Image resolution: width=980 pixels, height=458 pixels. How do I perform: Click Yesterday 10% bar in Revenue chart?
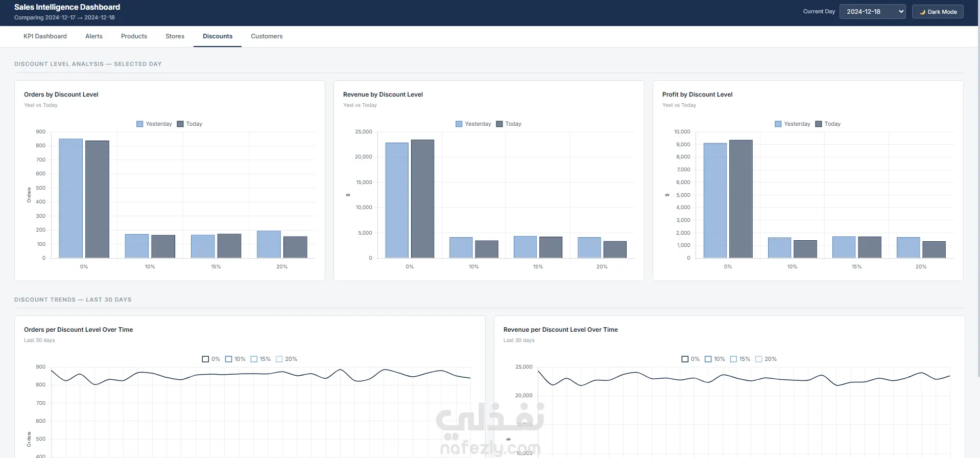(461, 247)
